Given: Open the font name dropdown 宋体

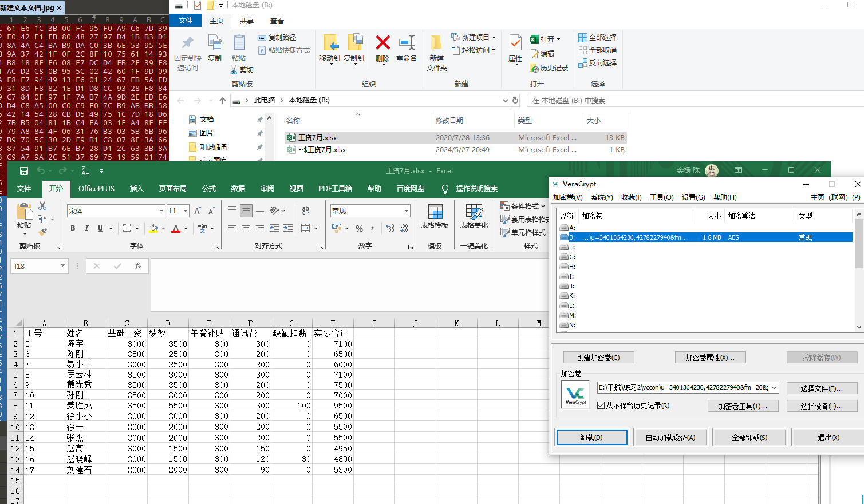Looking at the screenshot, I should coord(161,211).
